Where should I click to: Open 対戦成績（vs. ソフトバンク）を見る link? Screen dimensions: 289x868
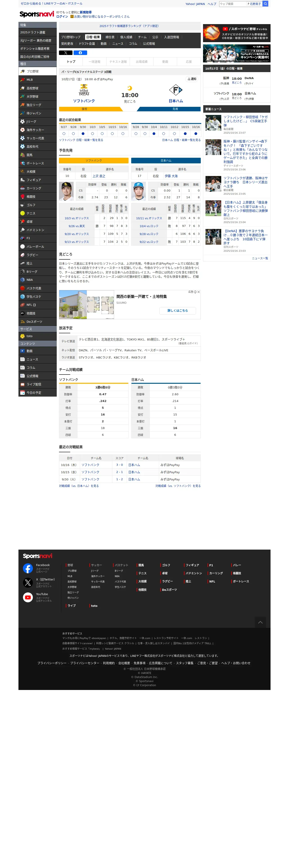178,486
